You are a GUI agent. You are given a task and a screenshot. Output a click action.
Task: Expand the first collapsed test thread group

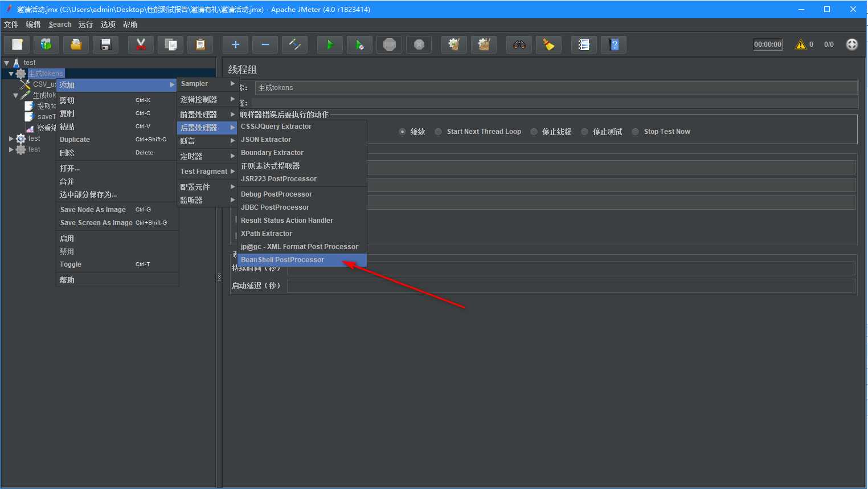pos(11,138)
